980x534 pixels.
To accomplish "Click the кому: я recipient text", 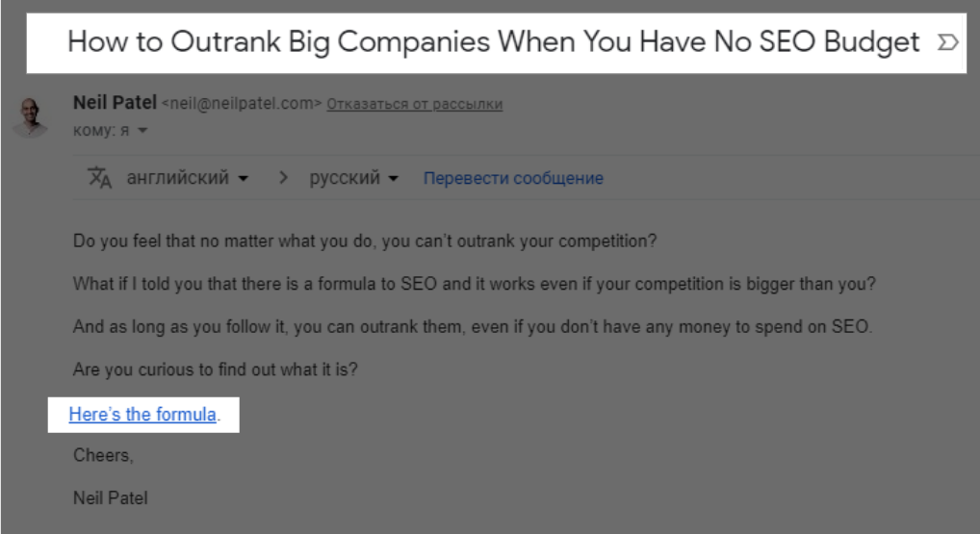I will [101, 131].
